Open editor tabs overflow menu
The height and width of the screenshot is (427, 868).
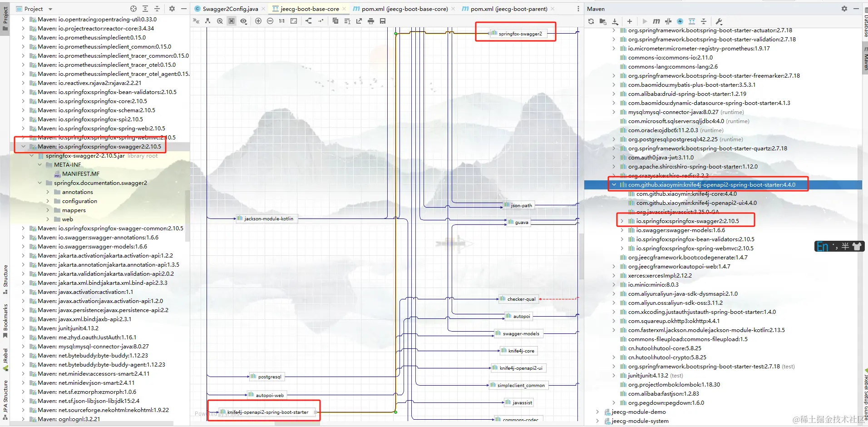[x=578, y=9]
